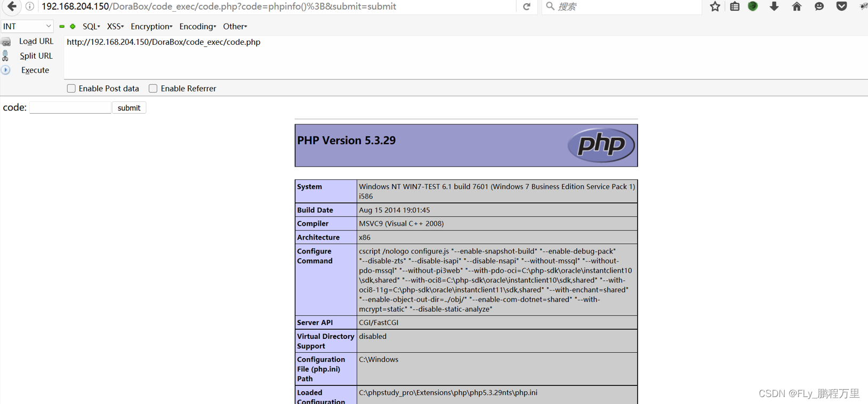Click the Split URL label

pos(36,56)
